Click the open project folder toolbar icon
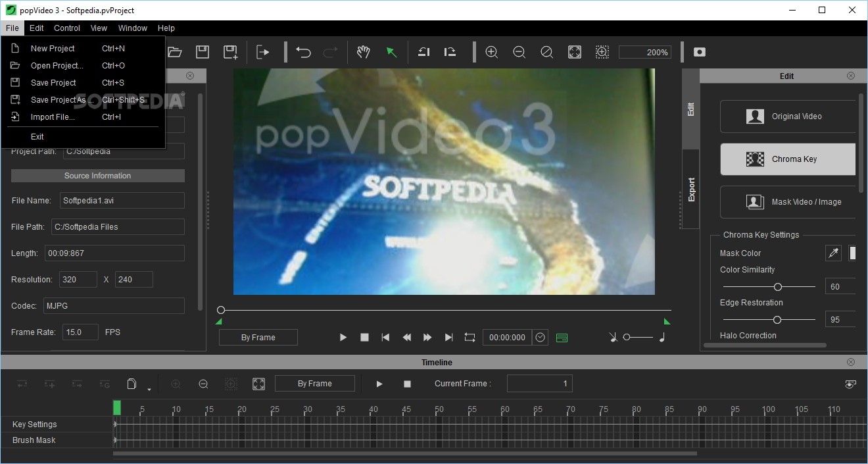 (x=175, y=52)
